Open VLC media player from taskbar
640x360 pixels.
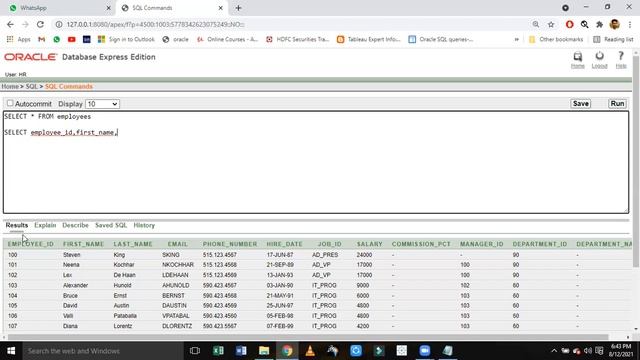point(310,351)
